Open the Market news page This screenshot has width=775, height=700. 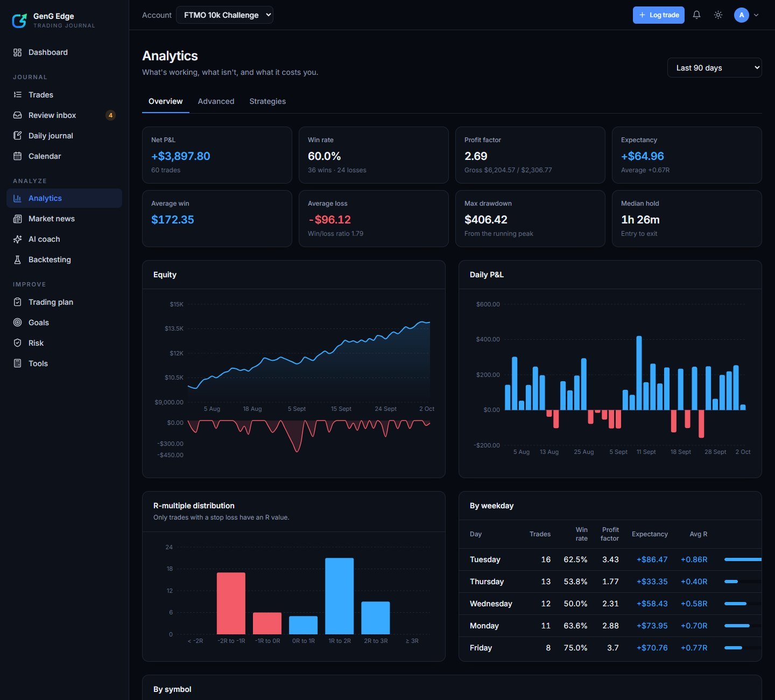pos(64,219)
